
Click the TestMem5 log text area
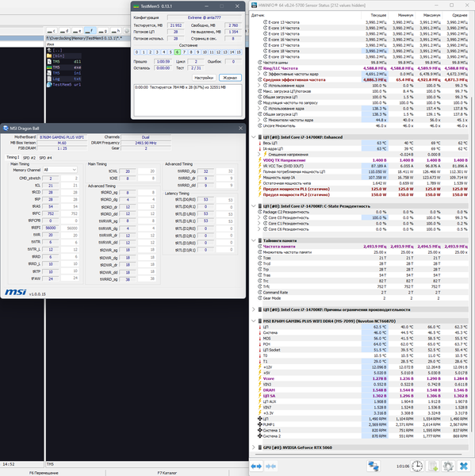click(x=188, y=100)
